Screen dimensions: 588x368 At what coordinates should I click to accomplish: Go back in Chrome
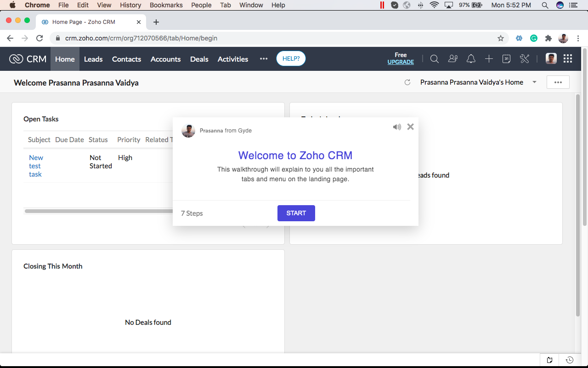click(10, 38)
